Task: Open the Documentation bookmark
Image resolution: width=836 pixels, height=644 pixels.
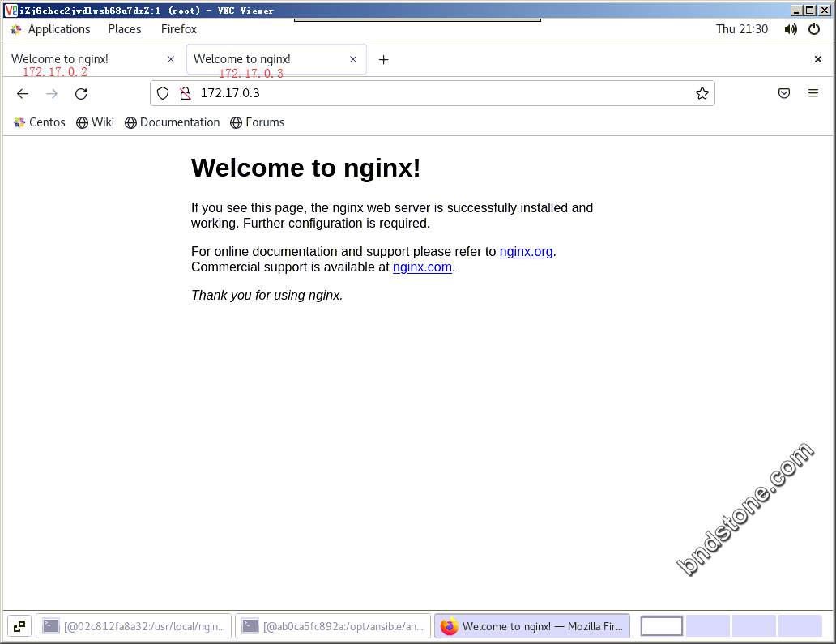Action: point(173,122)
